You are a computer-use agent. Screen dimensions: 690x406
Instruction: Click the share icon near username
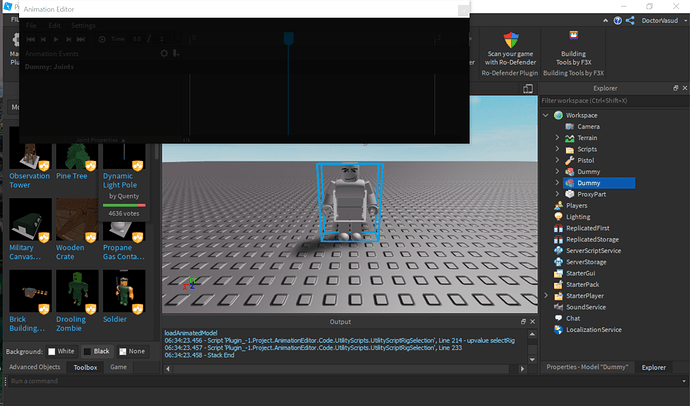coord(630,21)
